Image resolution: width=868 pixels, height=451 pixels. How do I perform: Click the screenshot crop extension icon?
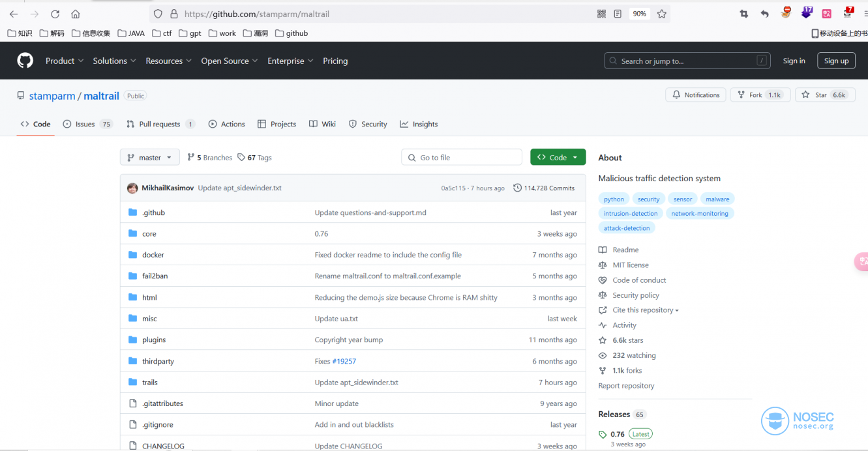744,14
